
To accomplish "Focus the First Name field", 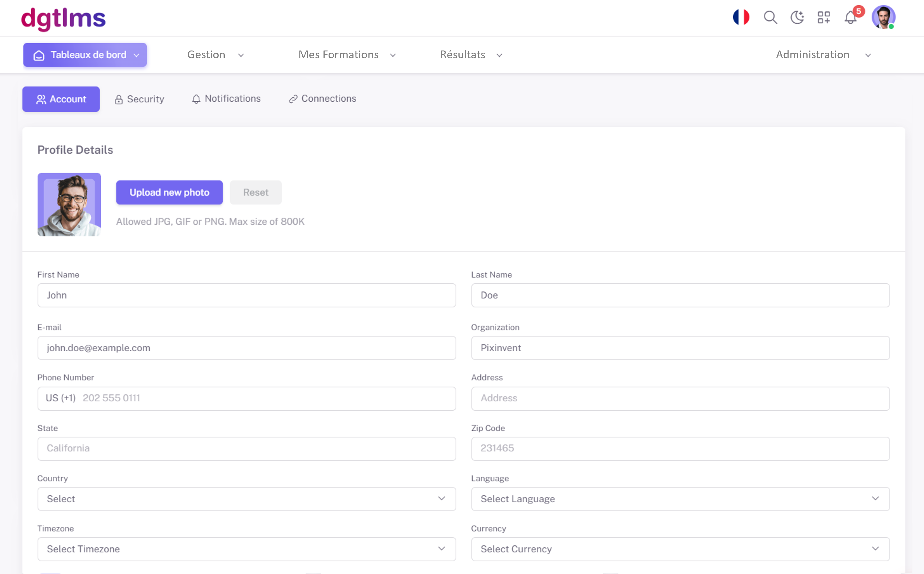I will (x=247, y=295).
